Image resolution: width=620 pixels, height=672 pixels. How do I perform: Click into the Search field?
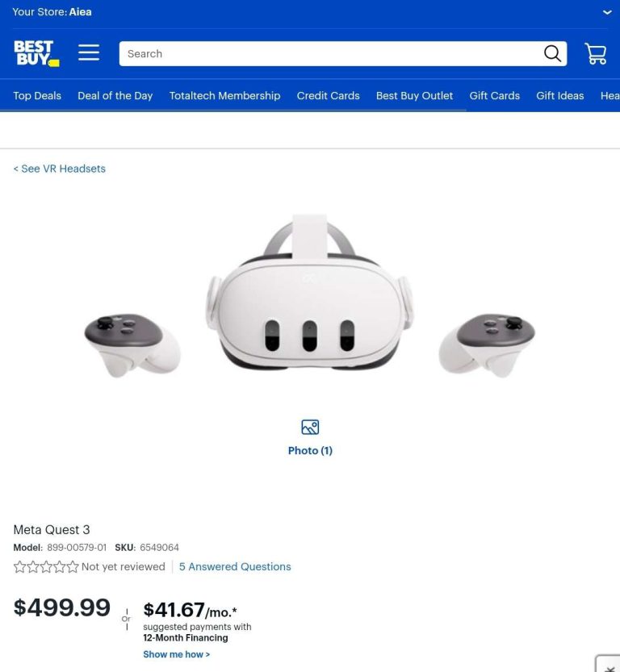[x=330, y=53]
